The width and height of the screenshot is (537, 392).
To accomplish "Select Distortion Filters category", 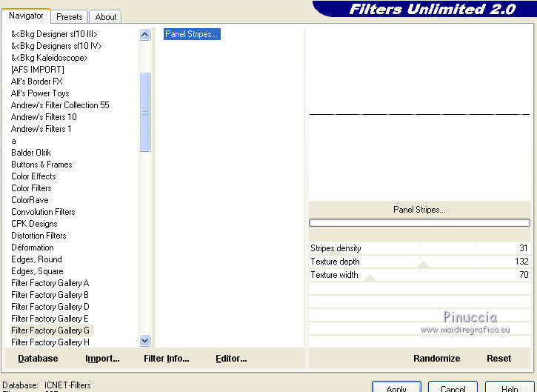I will point(39,236).
